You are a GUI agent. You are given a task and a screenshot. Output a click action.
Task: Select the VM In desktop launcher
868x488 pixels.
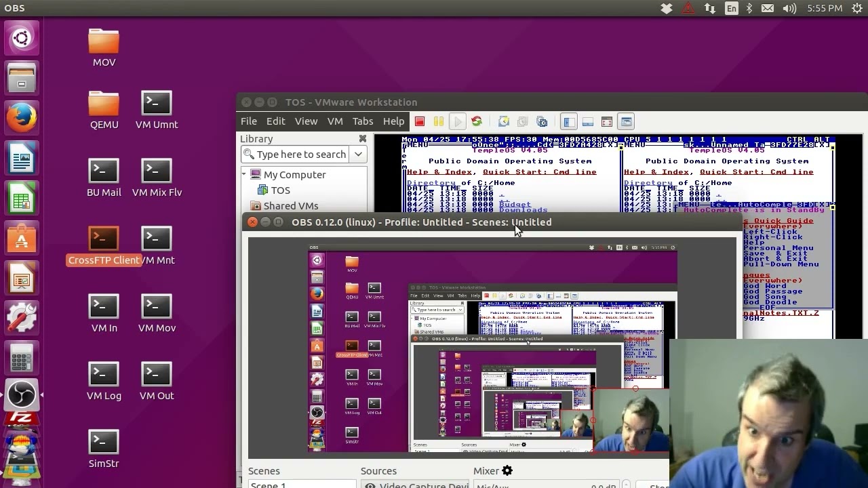(104, 313)
